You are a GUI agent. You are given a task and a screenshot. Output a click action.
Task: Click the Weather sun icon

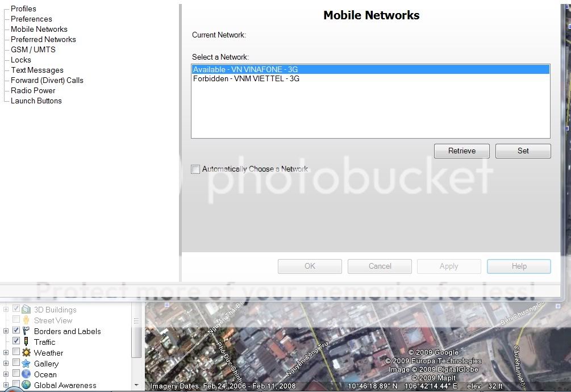(x=26, y=353)
